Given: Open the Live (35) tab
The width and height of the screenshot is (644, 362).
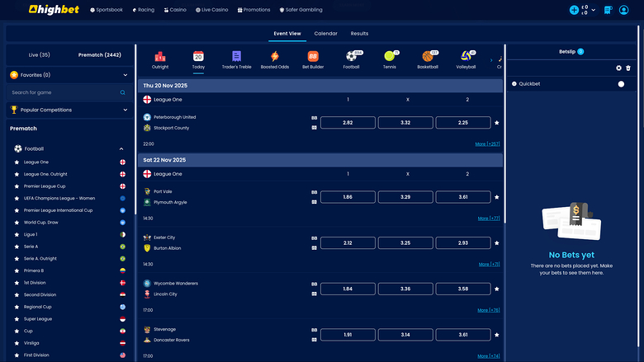Looking at the screenshot, I should click(x=40, y=54).
